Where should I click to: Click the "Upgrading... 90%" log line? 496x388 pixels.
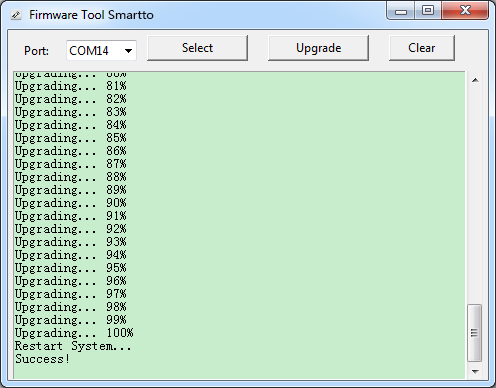(x=71, y=203)
